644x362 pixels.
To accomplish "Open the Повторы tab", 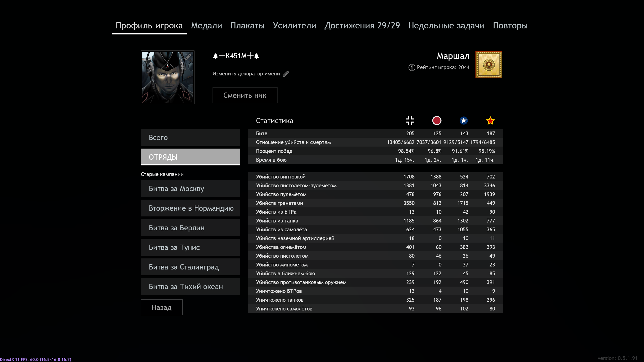I will [x=510, y=25].
